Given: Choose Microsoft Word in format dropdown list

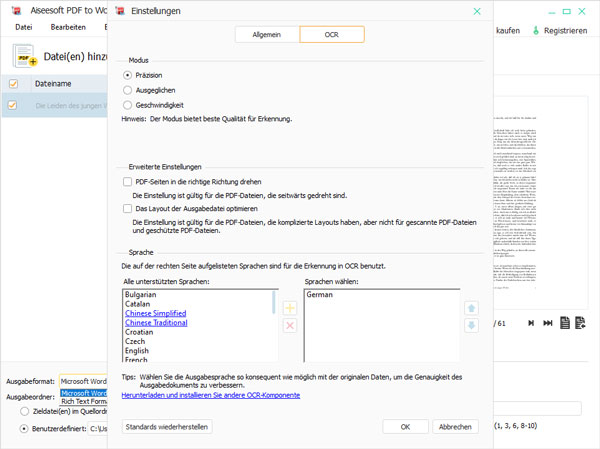Looking at the screenshot, I should click(84, 393).
